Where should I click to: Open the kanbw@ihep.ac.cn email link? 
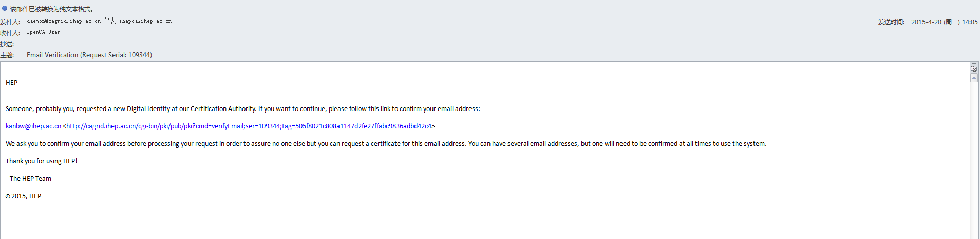coord(33,126)
